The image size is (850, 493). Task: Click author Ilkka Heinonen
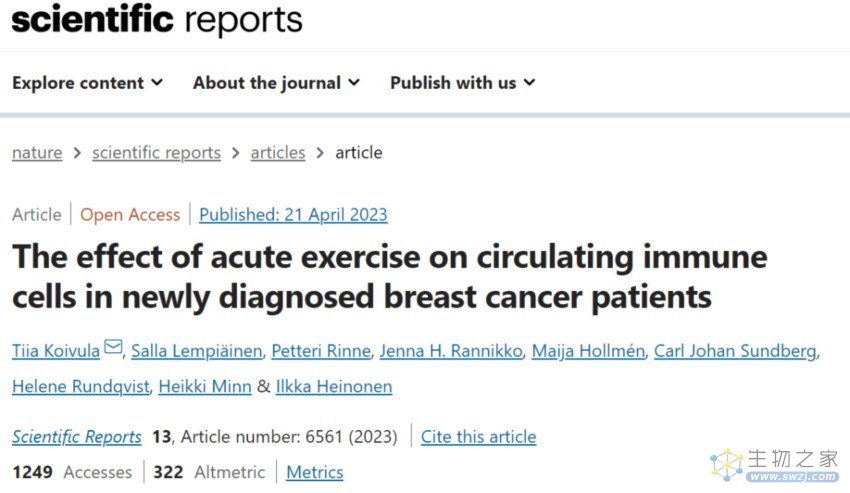coord(334,387)
